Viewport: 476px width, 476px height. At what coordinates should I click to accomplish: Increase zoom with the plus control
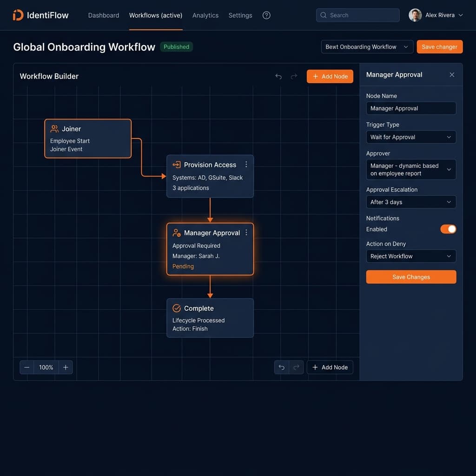pyautogui.click(x=66, y=367)
